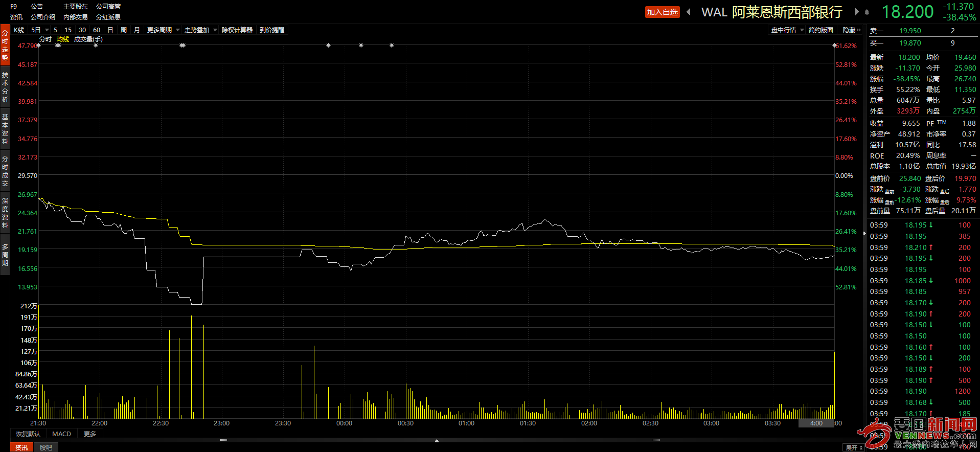Open the 5日 multi-day dropdown

coord(40,30)
